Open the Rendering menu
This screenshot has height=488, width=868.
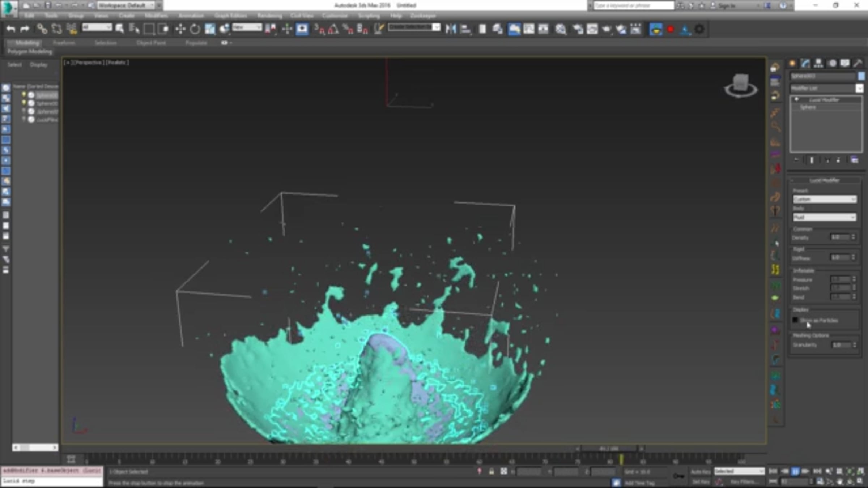pyautogui.click(x=269, y=16)
